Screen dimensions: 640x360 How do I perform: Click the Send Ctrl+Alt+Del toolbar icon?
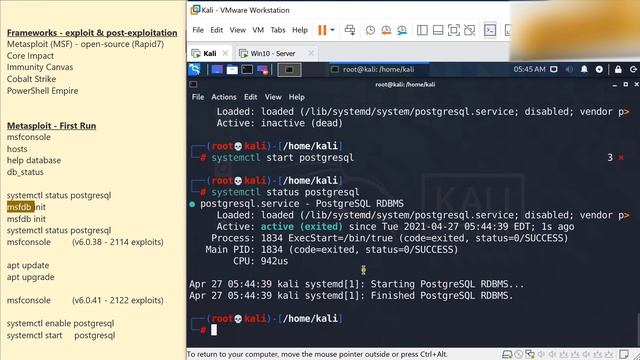point(350,30)
